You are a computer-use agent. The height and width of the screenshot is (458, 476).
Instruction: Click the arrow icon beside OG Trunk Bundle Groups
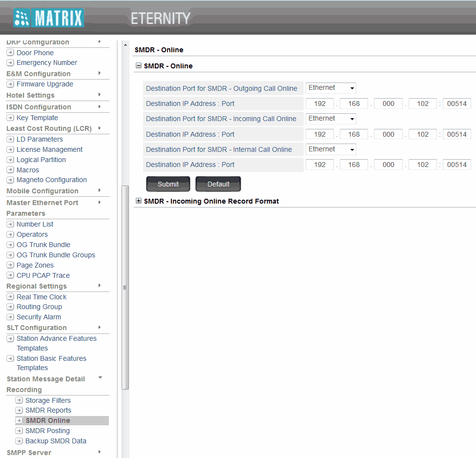point(10,255)
